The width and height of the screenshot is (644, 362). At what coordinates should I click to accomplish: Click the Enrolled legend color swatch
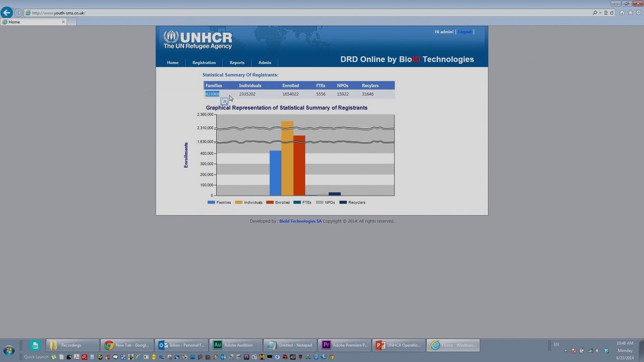click(270, 203)
